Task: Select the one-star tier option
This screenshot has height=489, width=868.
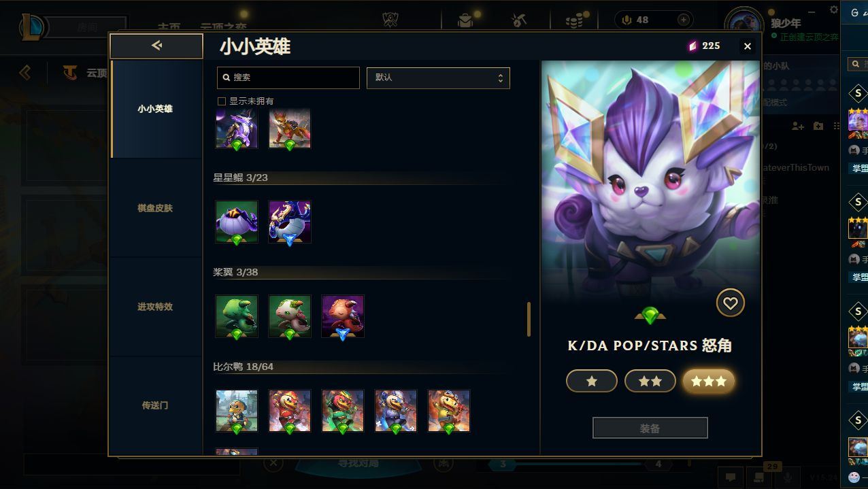Action: click(x=592, y=382)
